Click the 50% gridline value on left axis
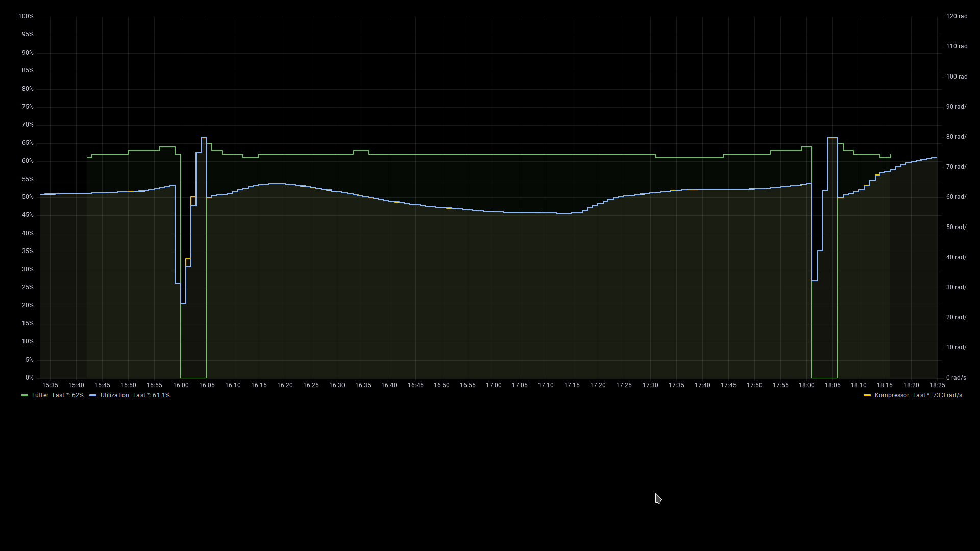The width and height of the screenshot is (980, 551). 28,197
